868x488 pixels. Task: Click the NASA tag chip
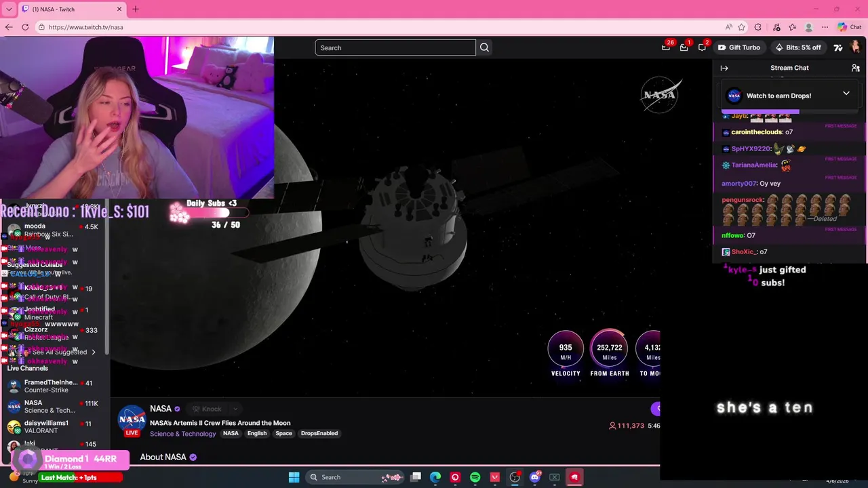pos(231,434)
